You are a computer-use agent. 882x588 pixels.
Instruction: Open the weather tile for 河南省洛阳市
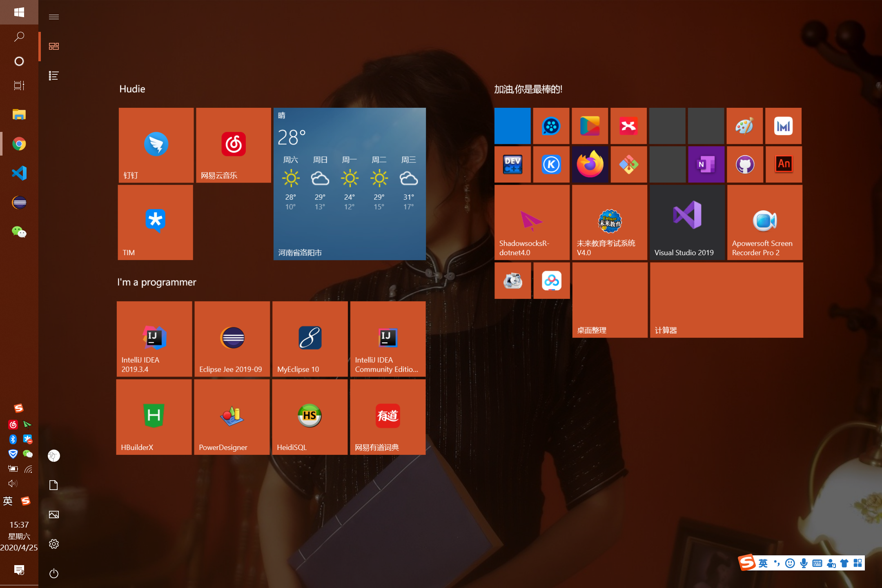[350, 184]
